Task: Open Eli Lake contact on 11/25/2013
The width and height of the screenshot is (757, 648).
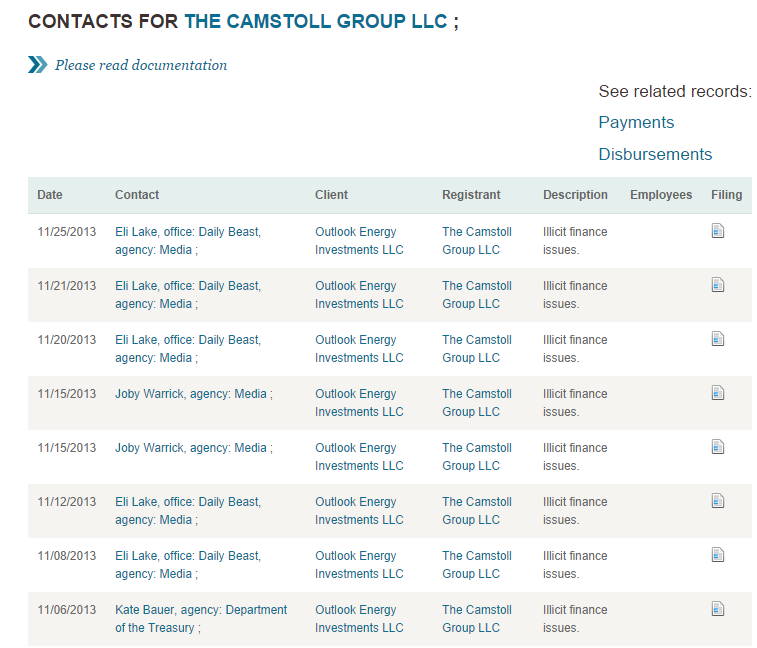Action: tap(188, 240)
